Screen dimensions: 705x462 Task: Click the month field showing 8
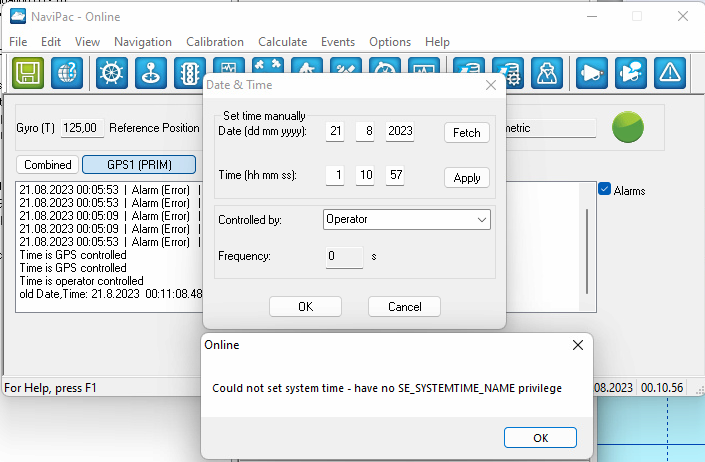tap(365, 131)
